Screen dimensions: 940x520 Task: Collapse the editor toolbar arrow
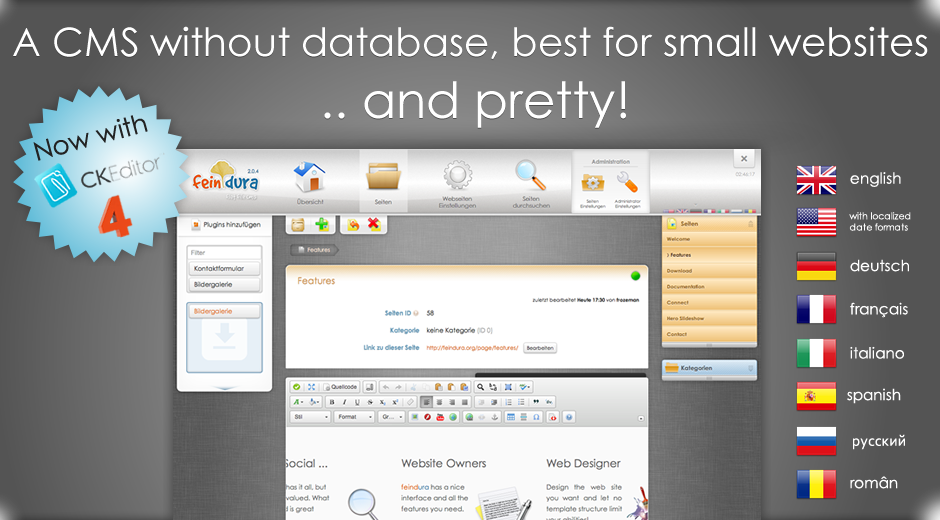pyautogui.click(x=641, y=419)
